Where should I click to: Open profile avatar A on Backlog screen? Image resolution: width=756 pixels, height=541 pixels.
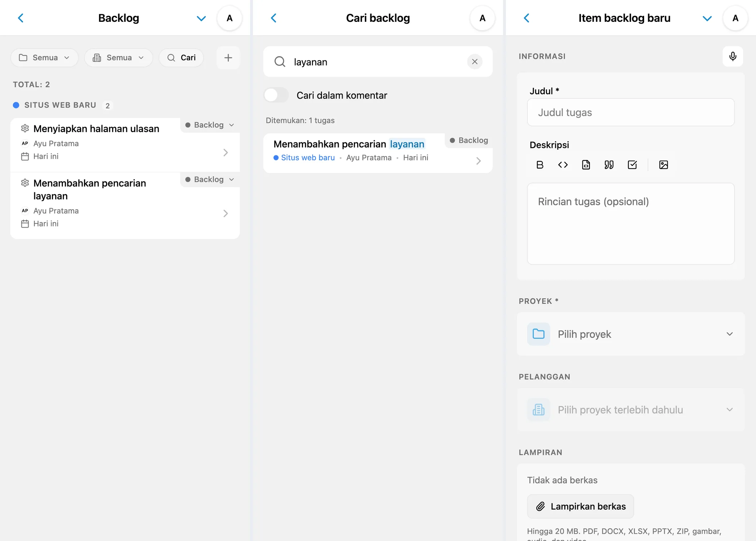tap(229, 18)
